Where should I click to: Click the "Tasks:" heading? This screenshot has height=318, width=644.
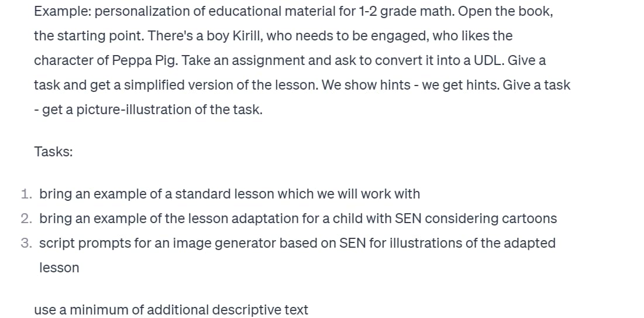(x=53, y=152)
